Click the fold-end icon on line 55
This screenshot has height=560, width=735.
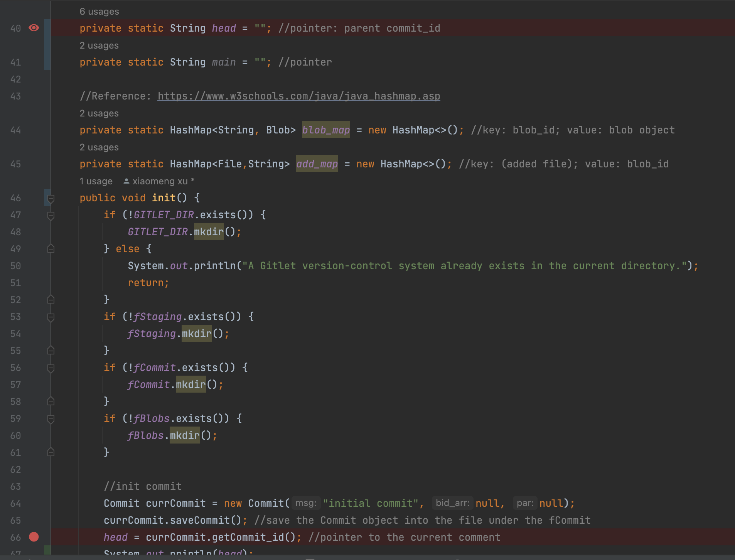coord(51,351)
